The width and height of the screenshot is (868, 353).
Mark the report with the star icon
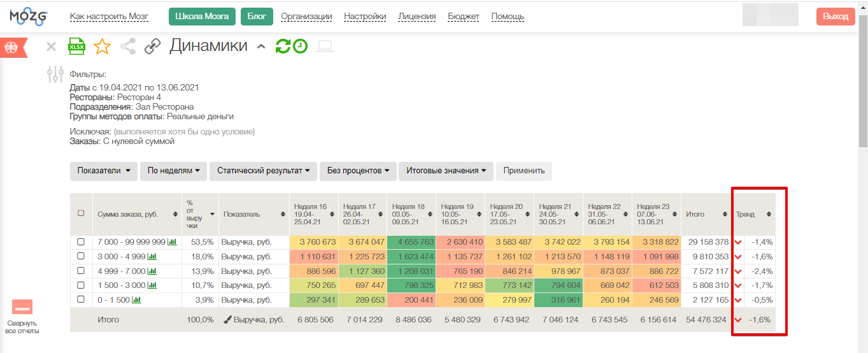pos(102,47)
